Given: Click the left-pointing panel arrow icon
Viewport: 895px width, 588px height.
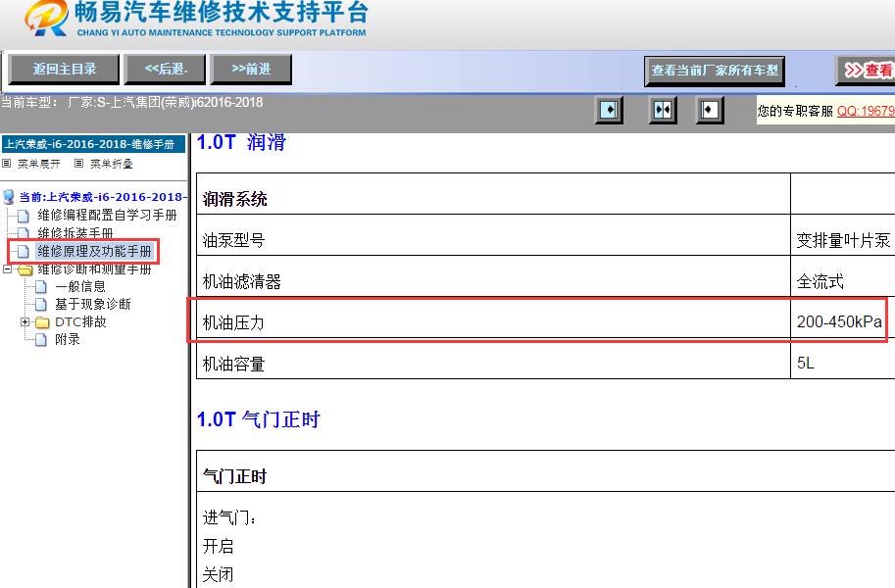Looking at the screenshot, I should (x=710, y=110).
